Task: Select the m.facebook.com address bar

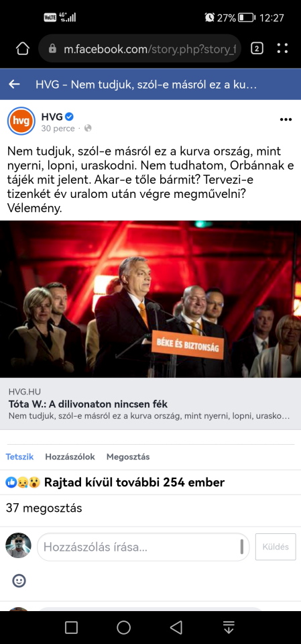Action: [x=139, y=49]
